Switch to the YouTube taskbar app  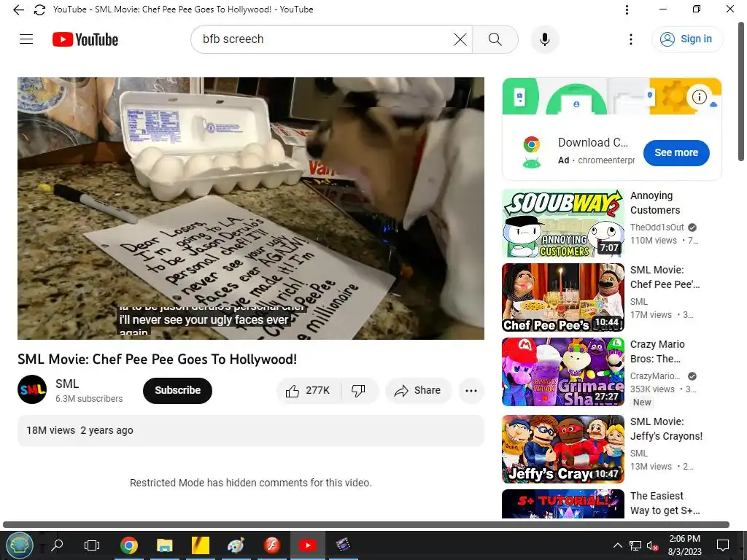coord(307,545)
